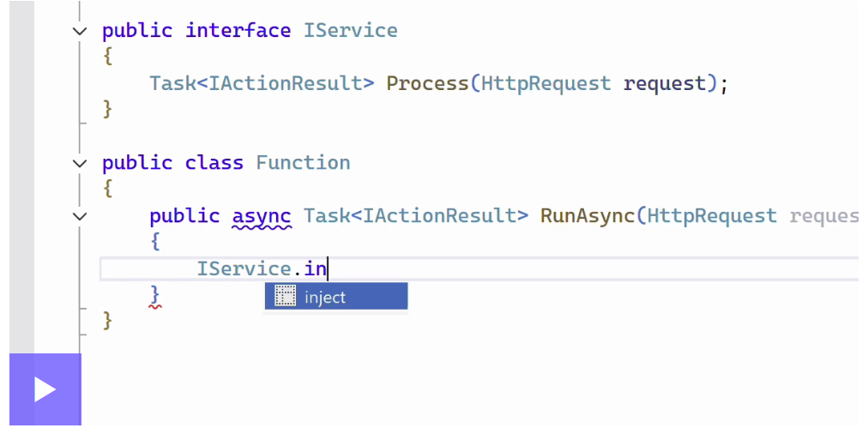This screenshot has height=428, width=868.
Task: Click IService on the line being typed
Action: pyautogui.click(x=244, y=269)
